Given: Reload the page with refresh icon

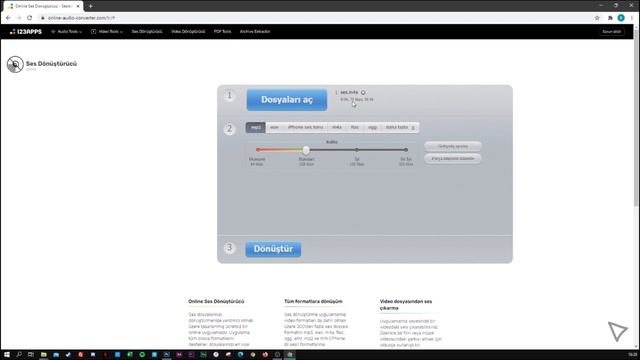Looking at the screenshot, I should coord(29,18).
